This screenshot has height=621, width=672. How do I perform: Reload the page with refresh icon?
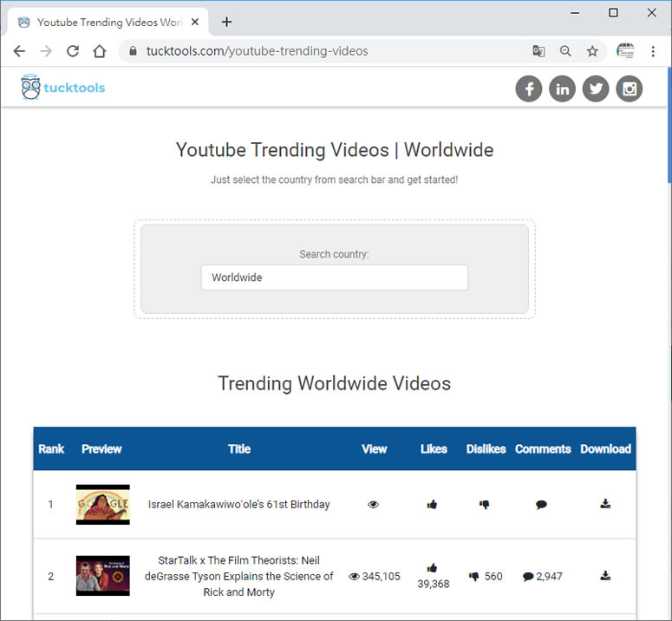(x=73, y=51)
